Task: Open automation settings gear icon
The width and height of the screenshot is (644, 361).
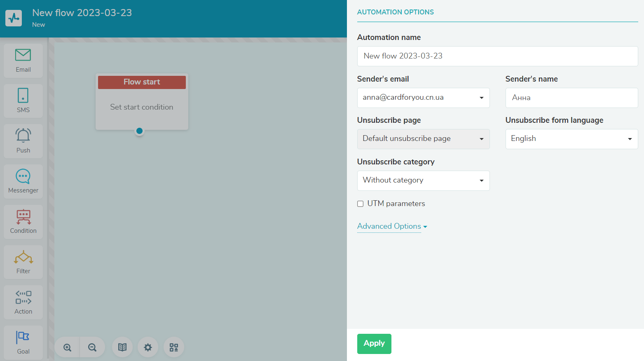Action: (148, 347)
